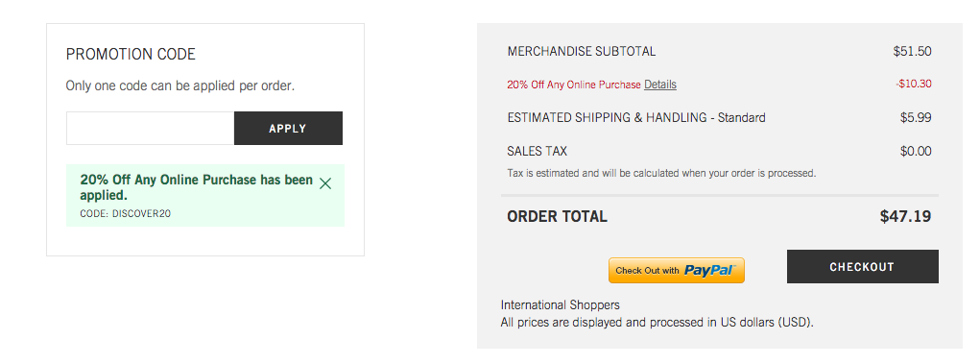Proceed with the black CHECKOUT button
Screen dimensions: 980x364
click(x=863, y=266)
